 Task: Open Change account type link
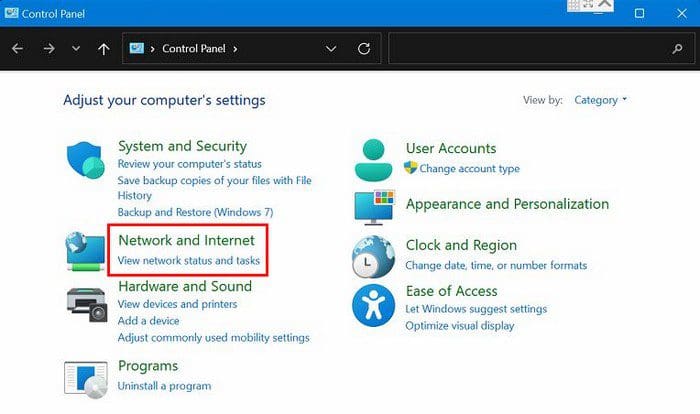point(469,168)
